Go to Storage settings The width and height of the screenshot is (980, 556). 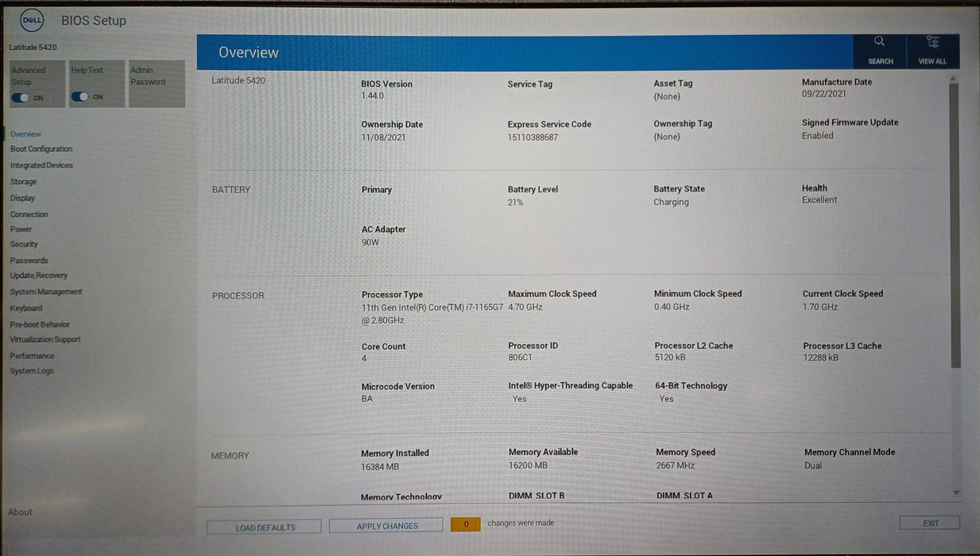(23, 182)
